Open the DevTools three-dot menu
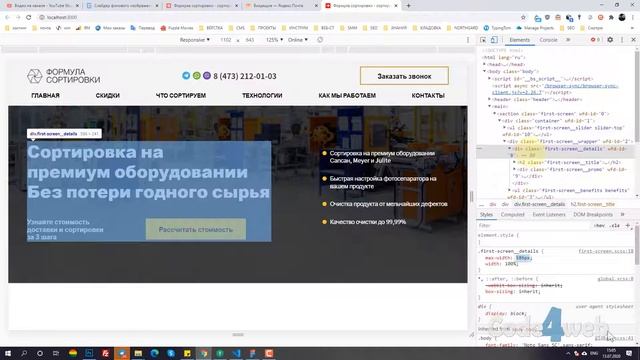 [622, 40]
